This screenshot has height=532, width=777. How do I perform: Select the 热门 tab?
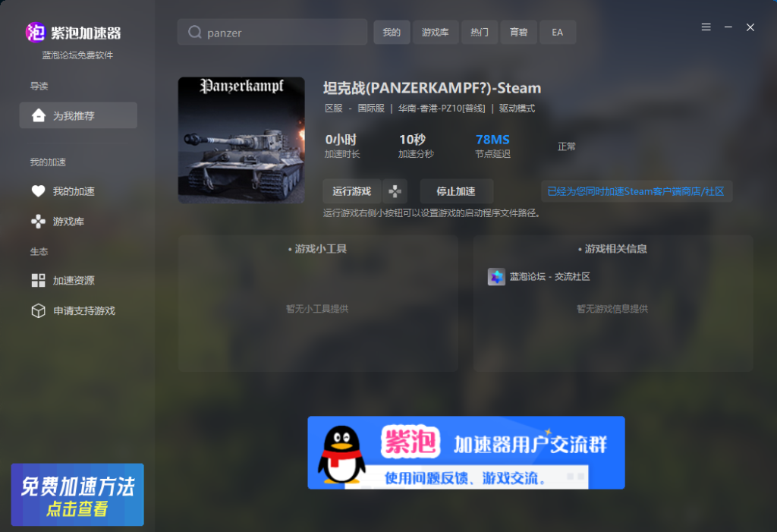point(480,32)
